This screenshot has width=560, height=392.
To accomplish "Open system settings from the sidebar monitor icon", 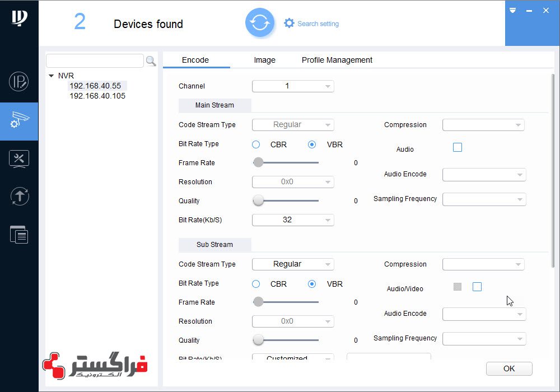I will 19,159.
